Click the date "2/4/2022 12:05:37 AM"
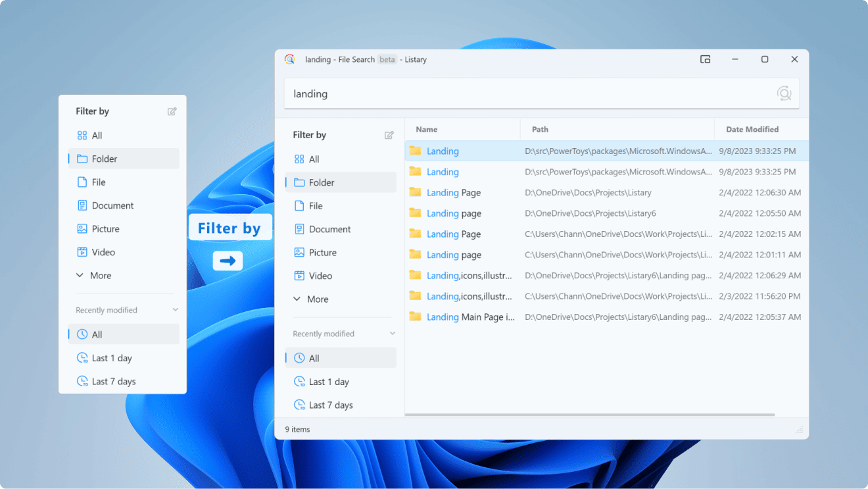Viewport: 868px width, 489px height. coord(760,317)
